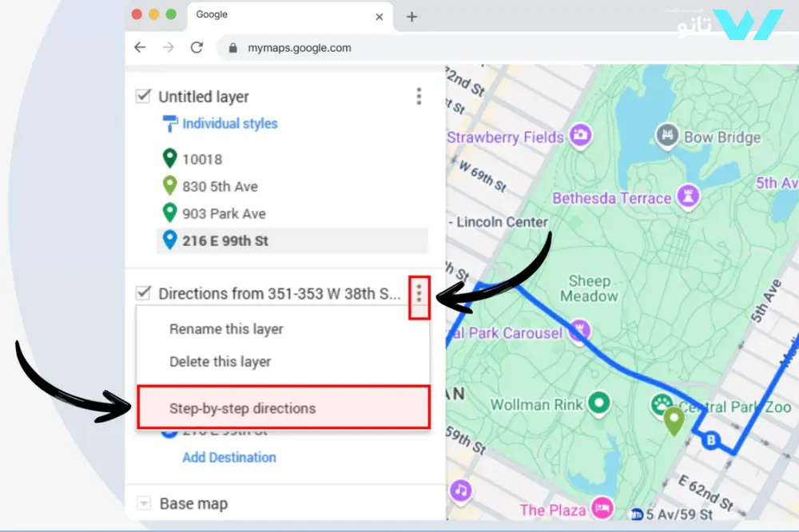Open the Untitled layer three-dot options menu
Image resolution: width=799 pixels, height=532 pixels.
(x=419, y=97)
